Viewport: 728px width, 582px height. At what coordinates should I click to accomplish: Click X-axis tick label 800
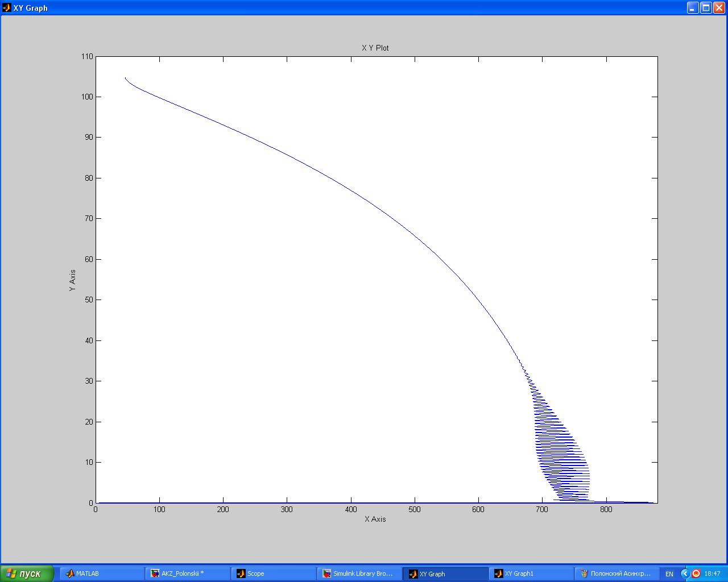[606, 509]
